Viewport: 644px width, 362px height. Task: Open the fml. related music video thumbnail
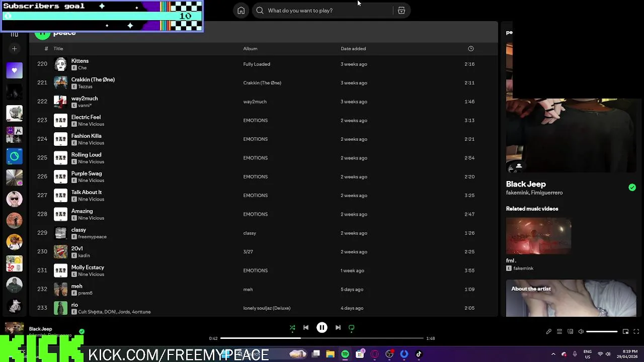pyautogui.click(x=538, y=236)
